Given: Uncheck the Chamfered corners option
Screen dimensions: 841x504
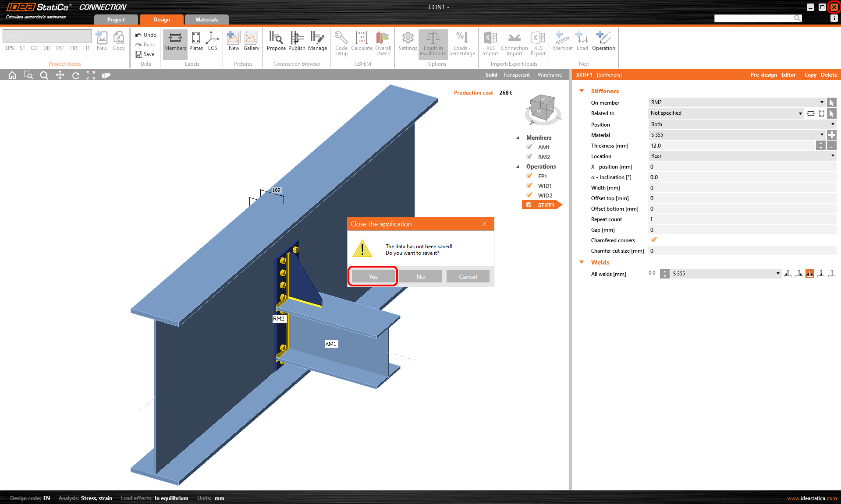Looking at the screenshot, I should [653, 240].
